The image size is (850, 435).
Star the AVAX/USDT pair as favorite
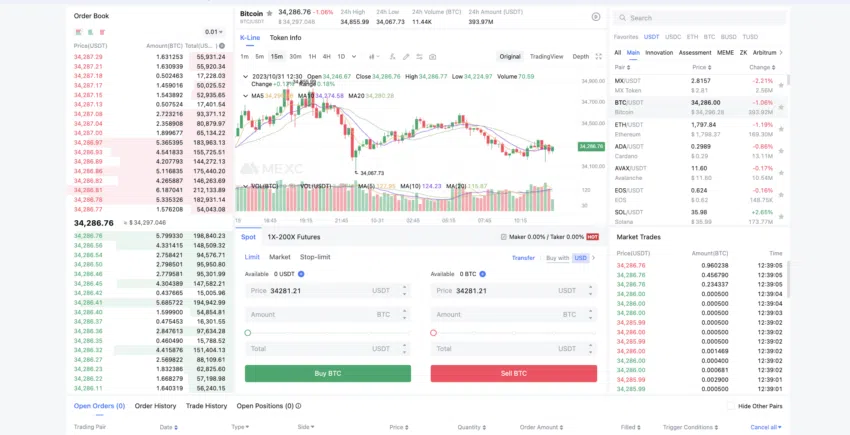pyautogui.click(x=781, y=173)
